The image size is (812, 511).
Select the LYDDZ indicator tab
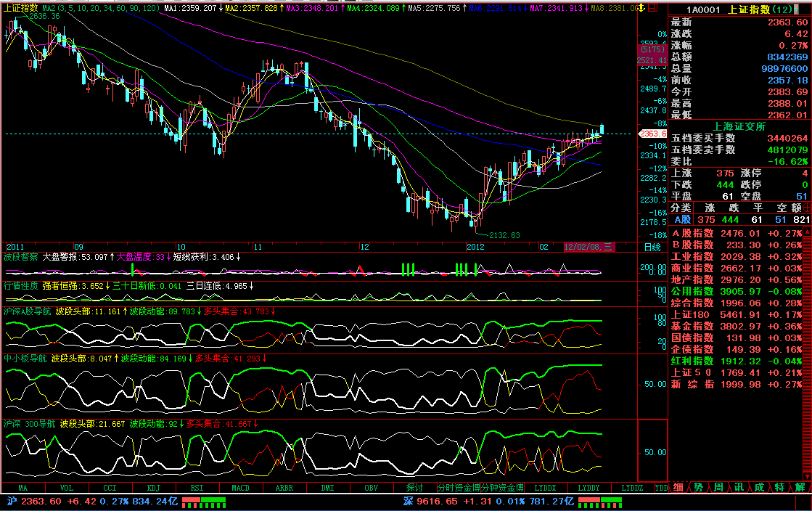coord(632,488)
